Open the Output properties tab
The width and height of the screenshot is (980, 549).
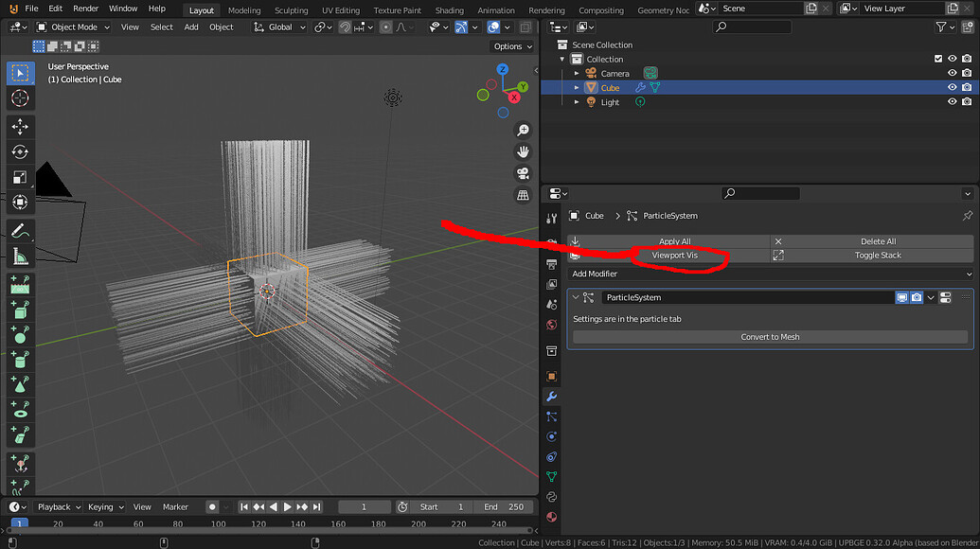[x=551, y=264]
